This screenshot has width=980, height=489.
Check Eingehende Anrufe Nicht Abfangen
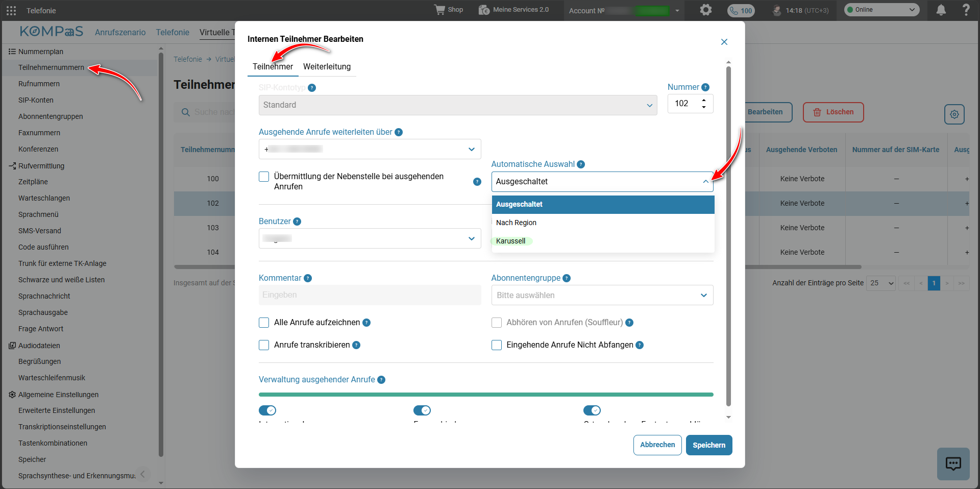(x=497, y=345)
